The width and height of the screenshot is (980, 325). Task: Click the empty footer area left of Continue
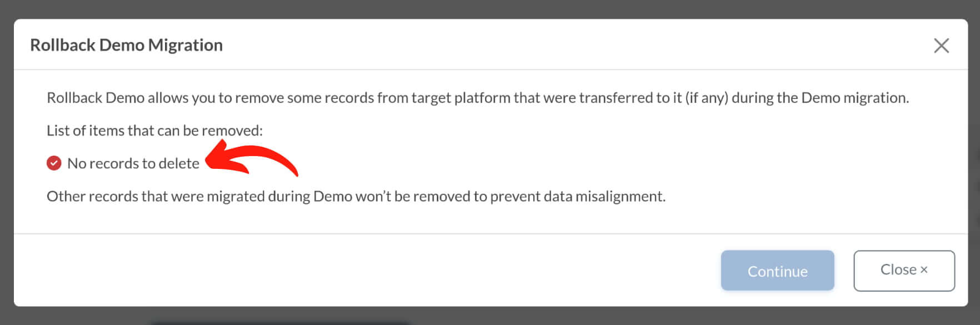click(367, 271)
